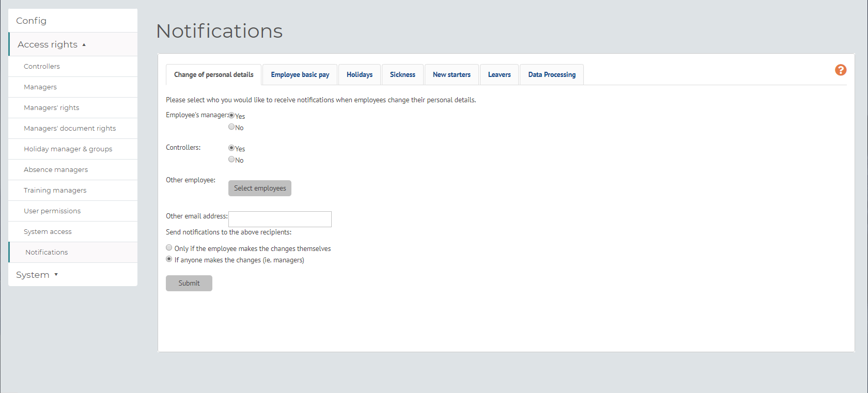
Task: Open the New starters tab
Action: coord(452,74)
